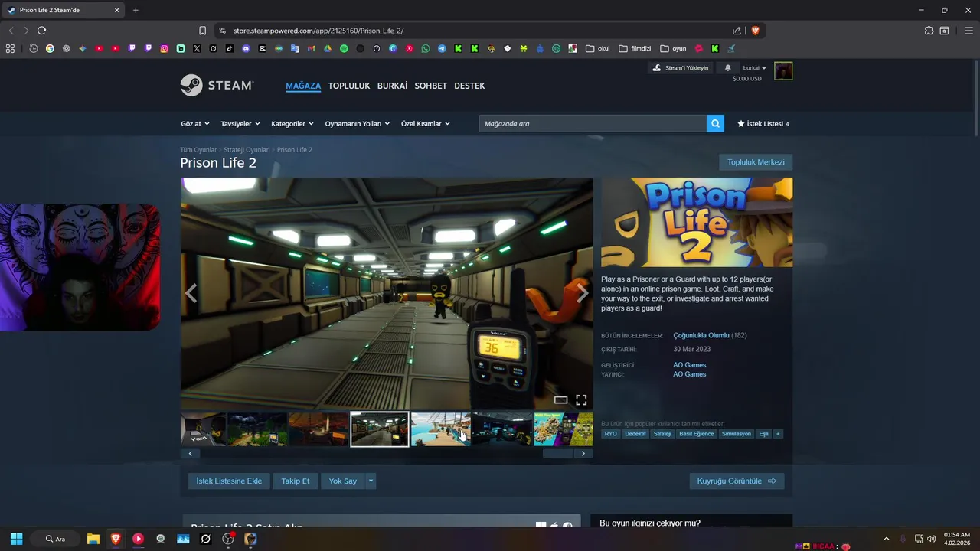Open the TikTok bookmark
Image resolution: width=980 pixels, height=551 pixels.
[x=230, y=48]
